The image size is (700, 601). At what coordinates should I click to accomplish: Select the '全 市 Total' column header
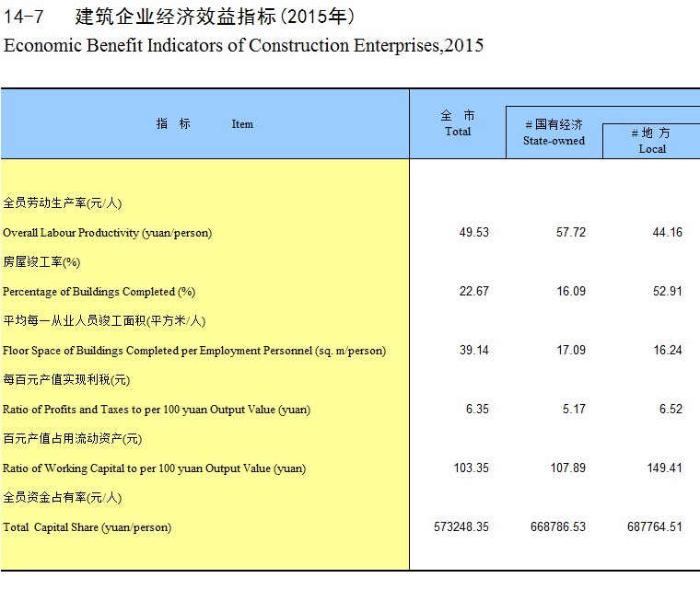coord(458,123)
